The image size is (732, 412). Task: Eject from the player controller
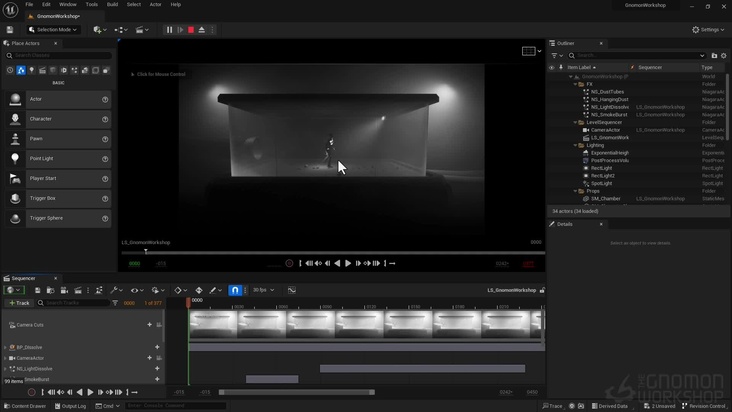(x=202, y=30)
